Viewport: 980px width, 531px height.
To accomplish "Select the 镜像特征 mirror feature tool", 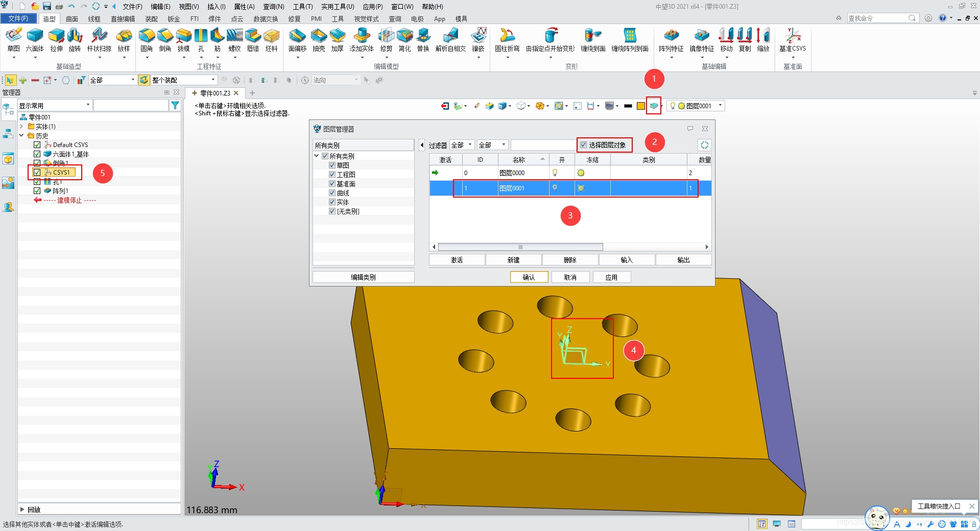I will click(x=702, y=40).
